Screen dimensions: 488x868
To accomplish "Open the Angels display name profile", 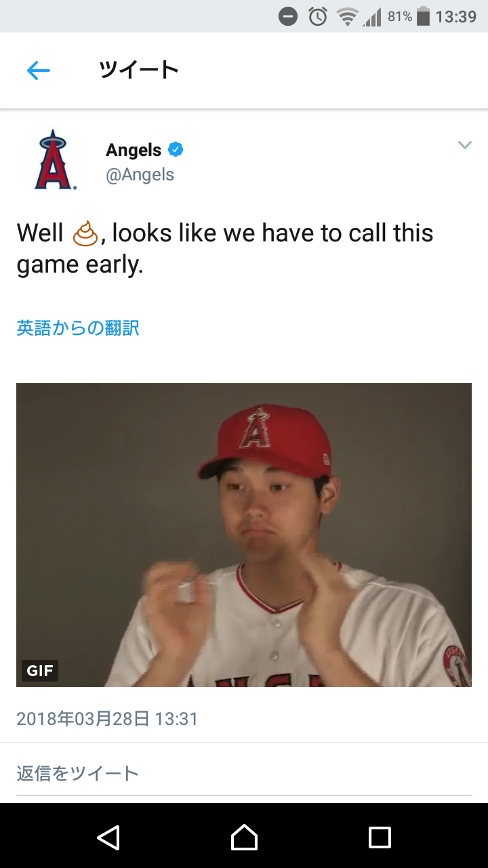I will 134,150.
